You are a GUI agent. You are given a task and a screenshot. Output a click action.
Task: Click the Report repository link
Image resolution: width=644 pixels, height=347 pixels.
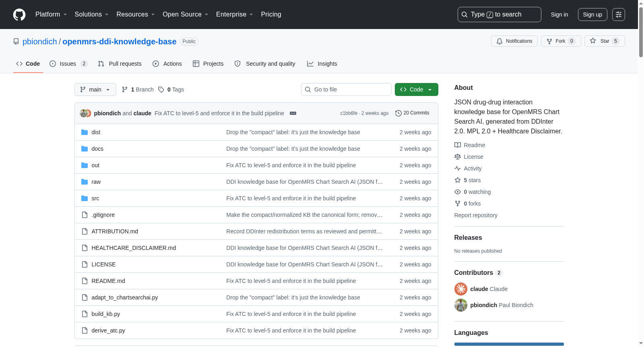tap(476, 215)
